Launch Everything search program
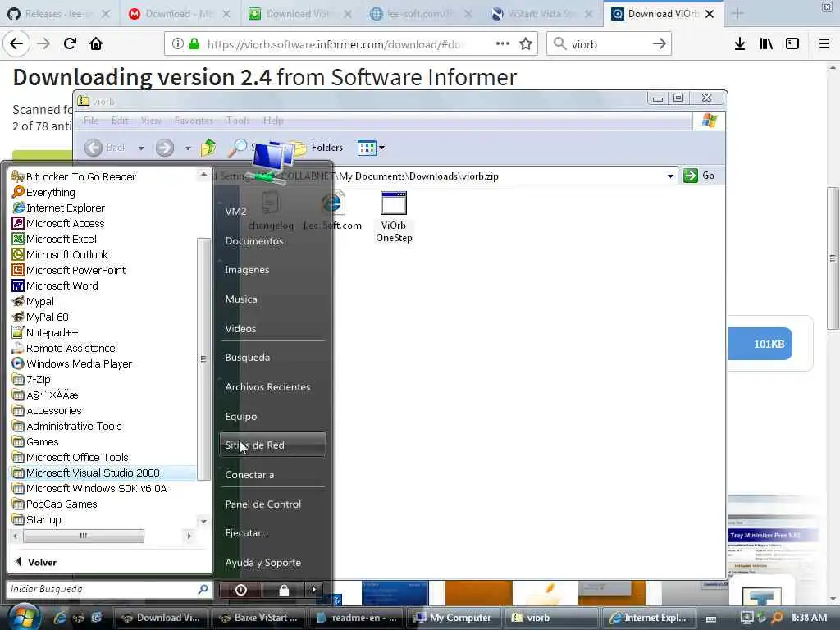Image resolution: width=840 pixels, height=630 pixels. click(x=44, y=192)
